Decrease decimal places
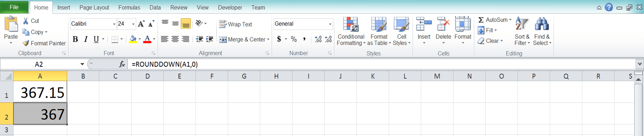644x136 pixels. coord(328,39)
